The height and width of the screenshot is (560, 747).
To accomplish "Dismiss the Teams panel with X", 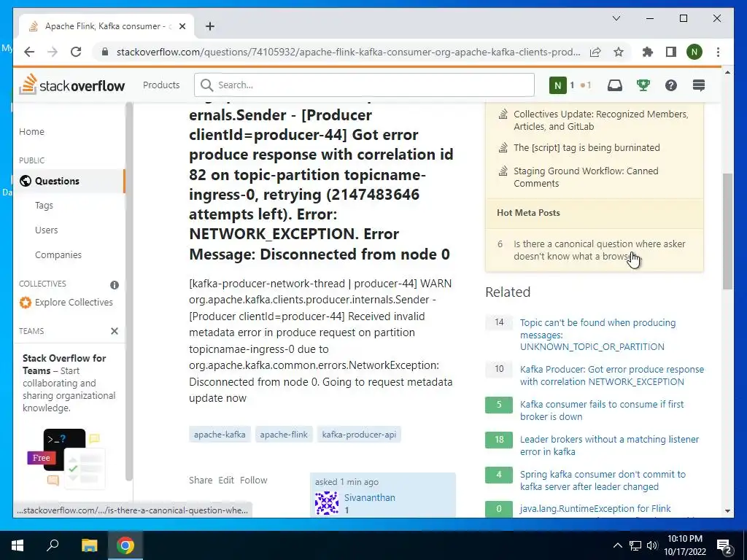I will point(115,331).
